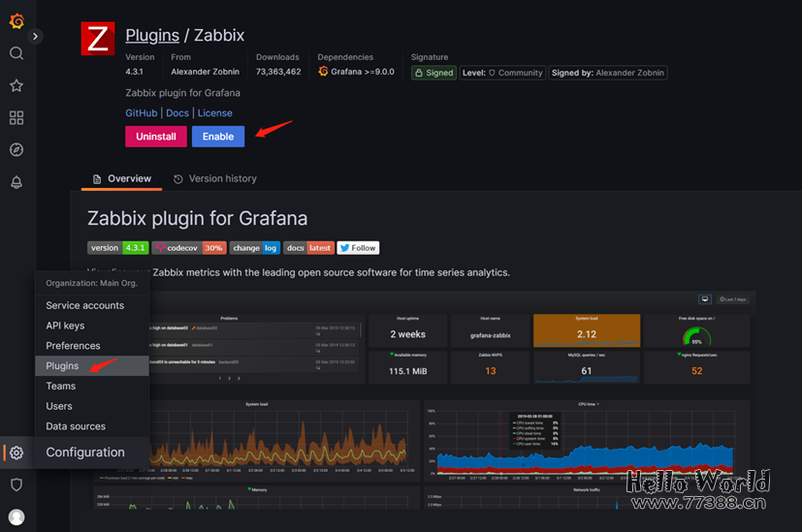Click the Organization: Main Org. label
Screen dimensions: 802x532
91,283
